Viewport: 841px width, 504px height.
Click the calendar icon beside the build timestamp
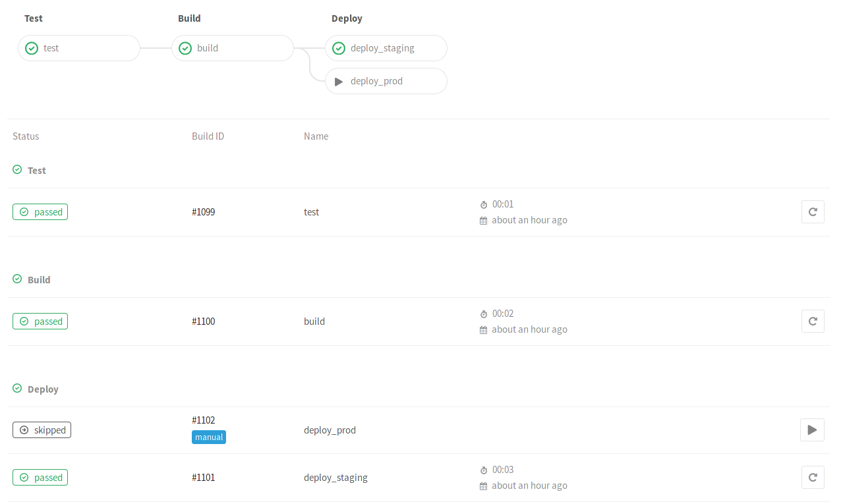(482, 329)
